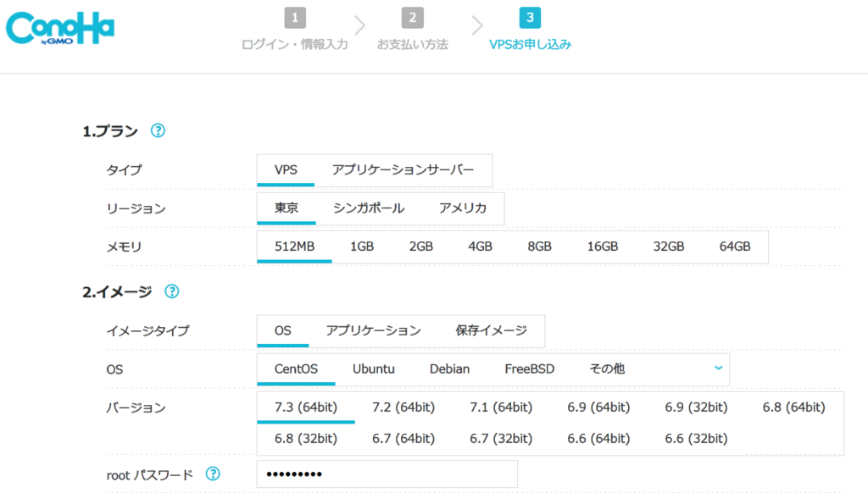The width and height of the screenshot is (868, 504).
Task: Select version 7.2 (64bit)
Action: (x=403, y=407)
